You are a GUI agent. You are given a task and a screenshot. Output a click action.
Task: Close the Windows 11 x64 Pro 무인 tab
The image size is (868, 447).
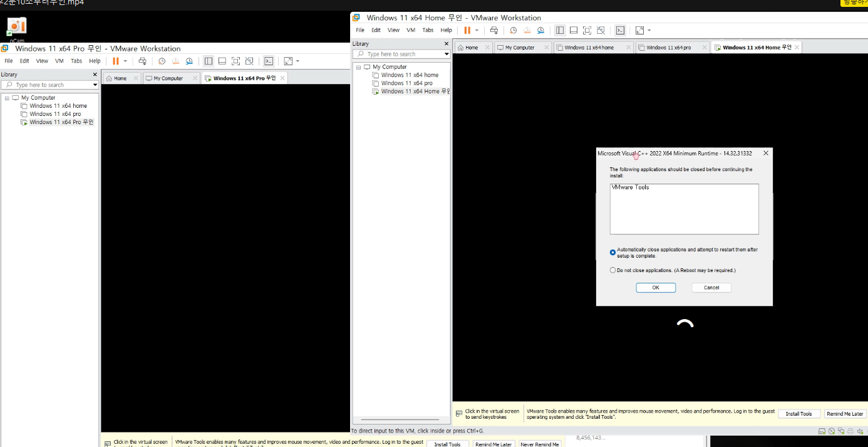click(282, 78)
